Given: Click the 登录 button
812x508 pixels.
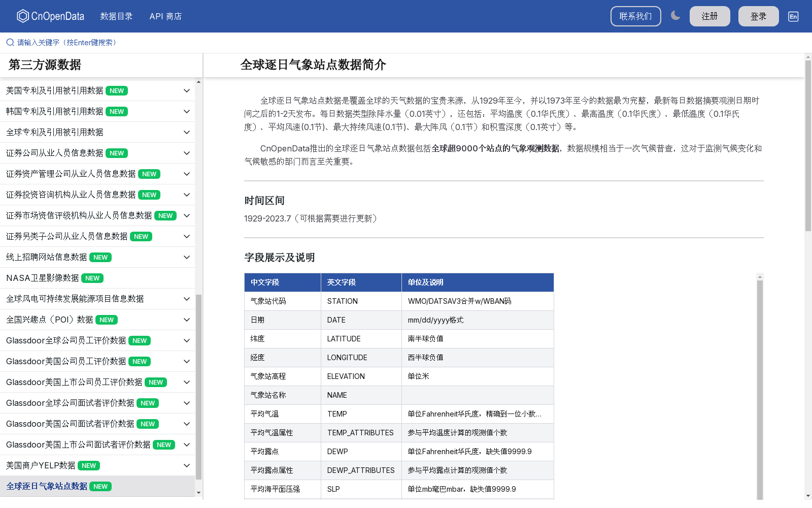Looking at the screenshot, I should point(758,16).
